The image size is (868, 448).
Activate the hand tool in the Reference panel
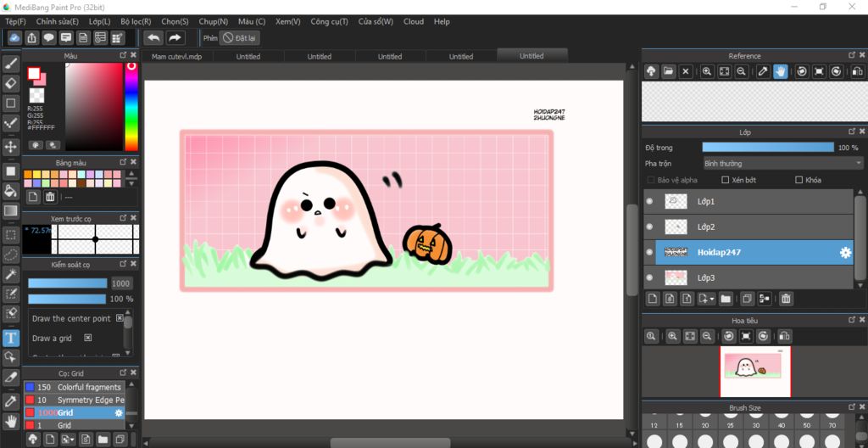(781, 71)
